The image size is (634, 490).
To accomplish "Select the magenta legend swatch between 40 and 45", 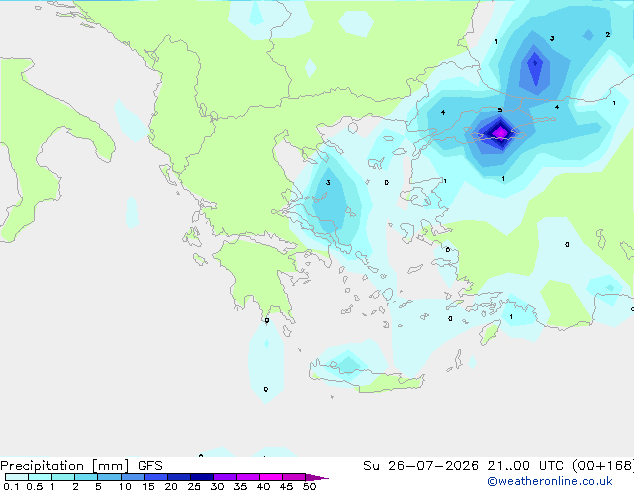I will [271, 477].
